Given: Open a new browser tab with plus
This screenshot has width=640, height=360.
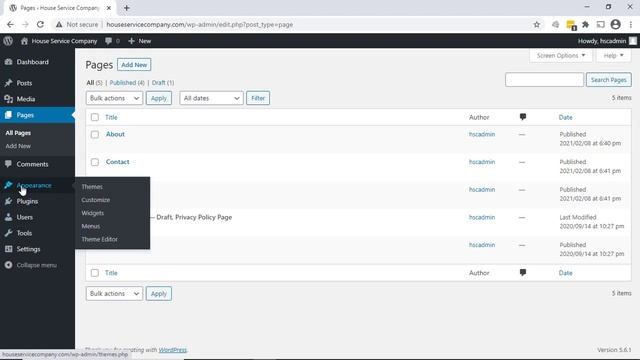Looking at the screenshot, I should 127,8.
